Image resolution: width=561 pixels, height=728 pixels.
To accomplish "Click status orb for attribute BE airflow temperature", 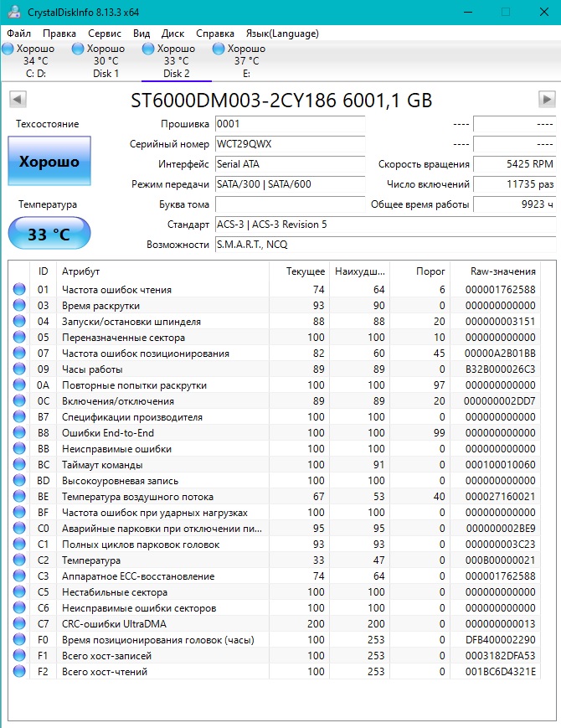I will (19, 496).
